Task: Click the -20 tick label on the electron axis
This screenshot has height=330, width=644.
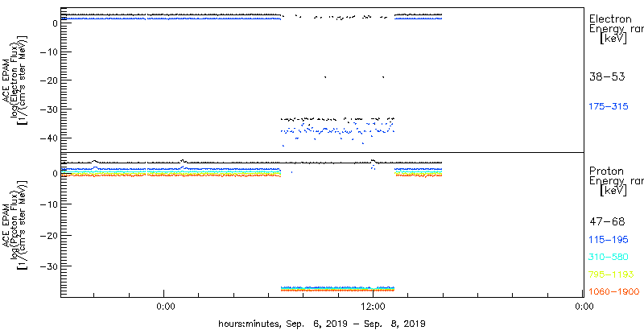Action: pos(50,80)
